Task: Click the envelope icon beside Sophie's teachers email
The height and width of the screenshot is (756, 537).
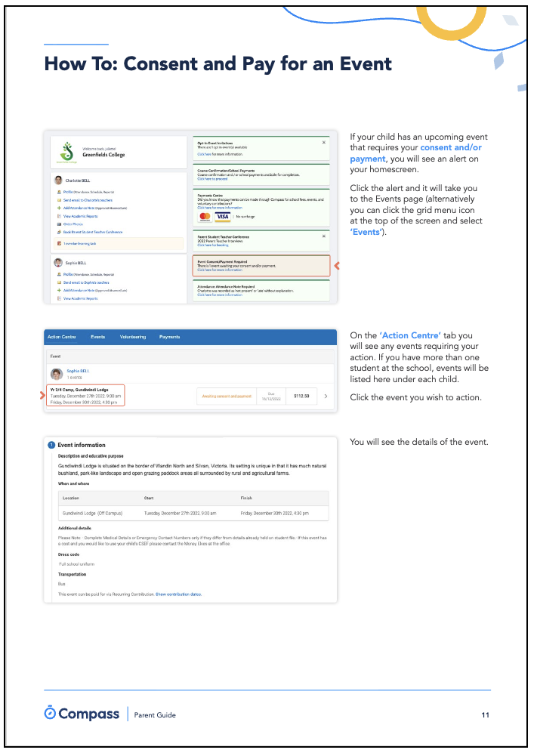Action: pyautogui.click(x=60, y=282)
